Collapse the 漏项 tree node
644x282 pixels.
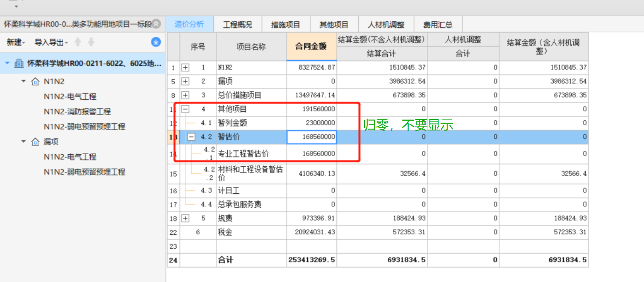point(23,141)
